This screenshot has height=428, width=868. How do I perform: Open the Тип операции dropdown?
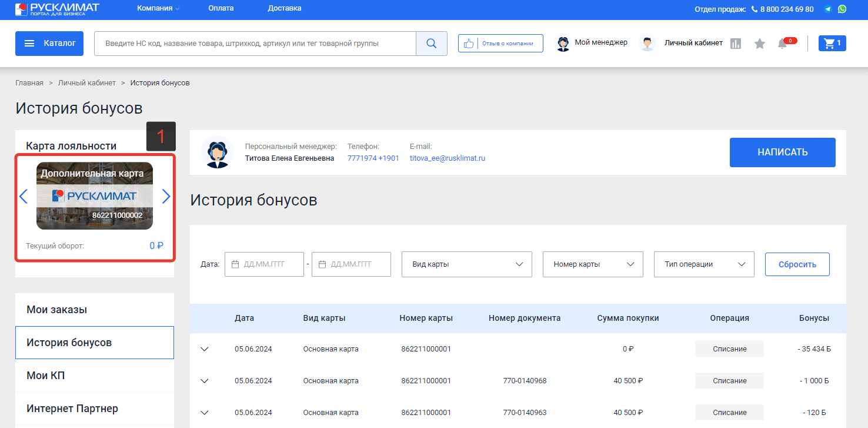tap(704, 264)
